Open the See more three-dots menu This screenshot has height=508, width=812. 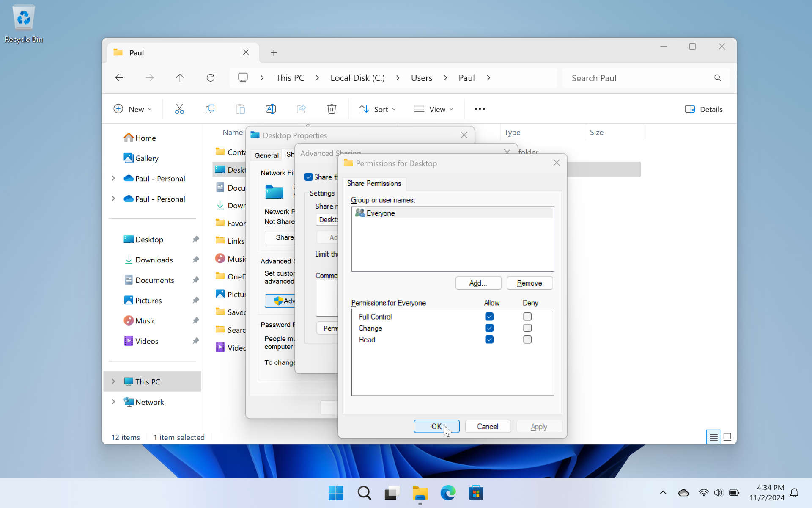tap(480, 109)
